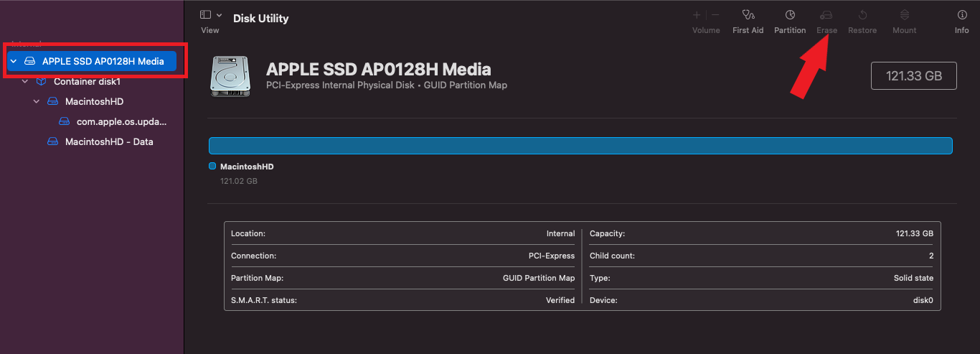Screen dimensions: 980x354
Task: Remove a volume with the minus button
Action: click(x=715, y=15)
